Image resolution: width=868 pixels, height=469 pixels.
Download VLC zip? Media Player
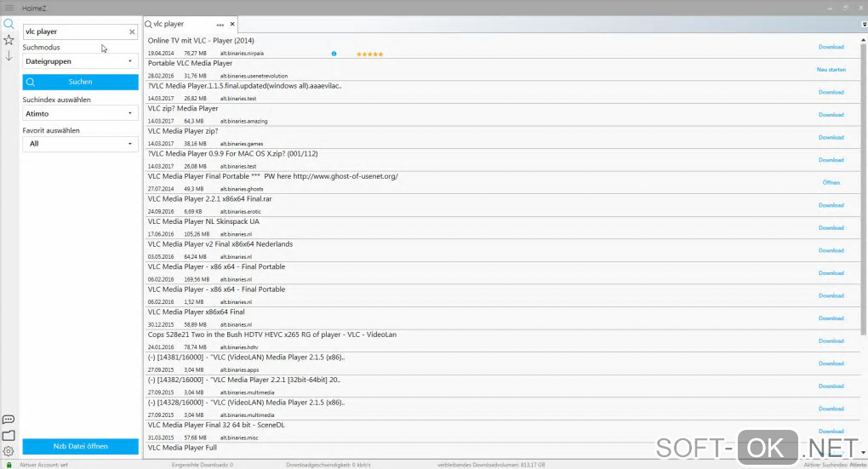831,115
